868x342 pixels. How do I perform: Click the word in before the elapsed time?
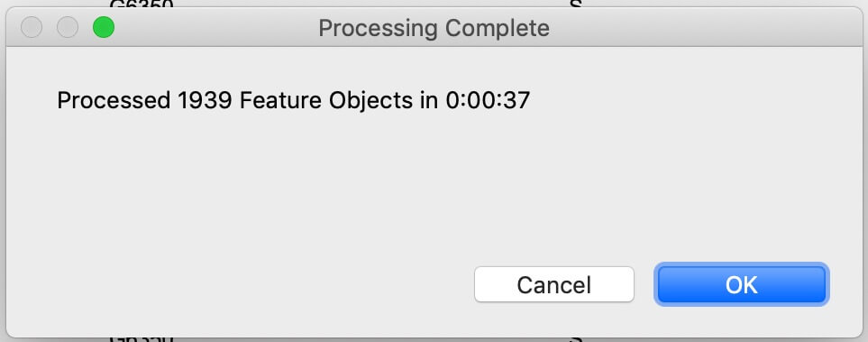pyautogui.click(x=429, y=101)
